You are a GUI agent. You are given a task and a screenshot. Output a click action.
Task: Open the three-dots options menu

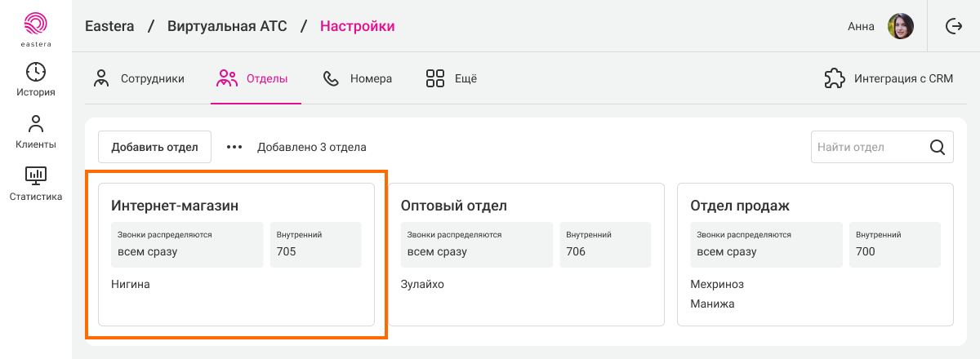[x=234, y=148]
